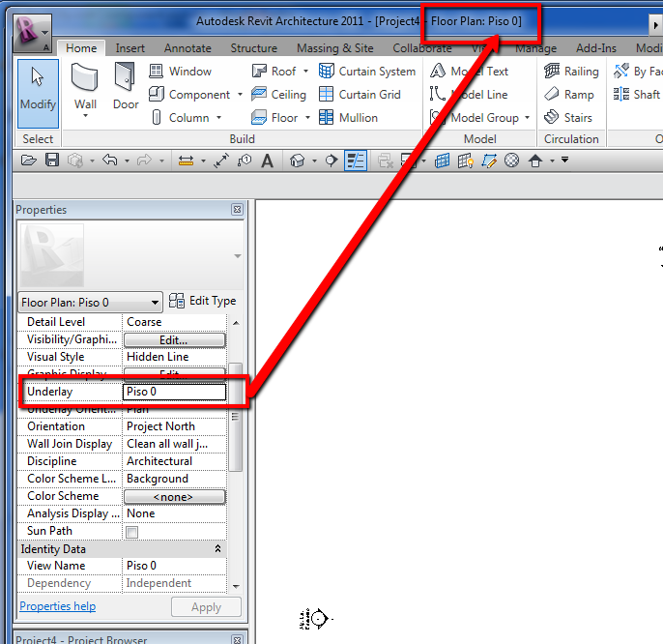Screen dimensions: 663x644
Task: Click the Open folder icon in quick access toolbar
Action: point(28,161)
